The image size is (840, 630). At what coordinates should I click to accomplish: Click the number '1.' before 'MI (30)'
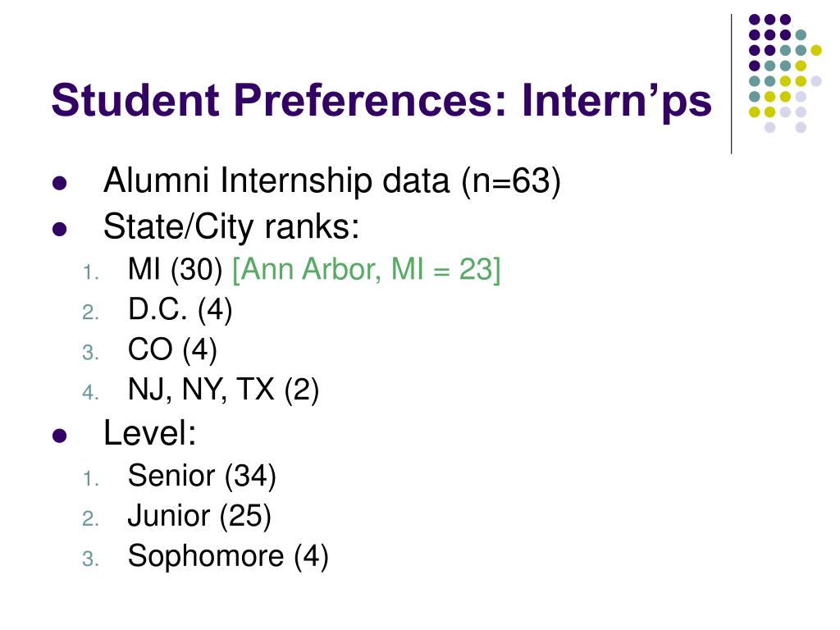tap(91, 272)
